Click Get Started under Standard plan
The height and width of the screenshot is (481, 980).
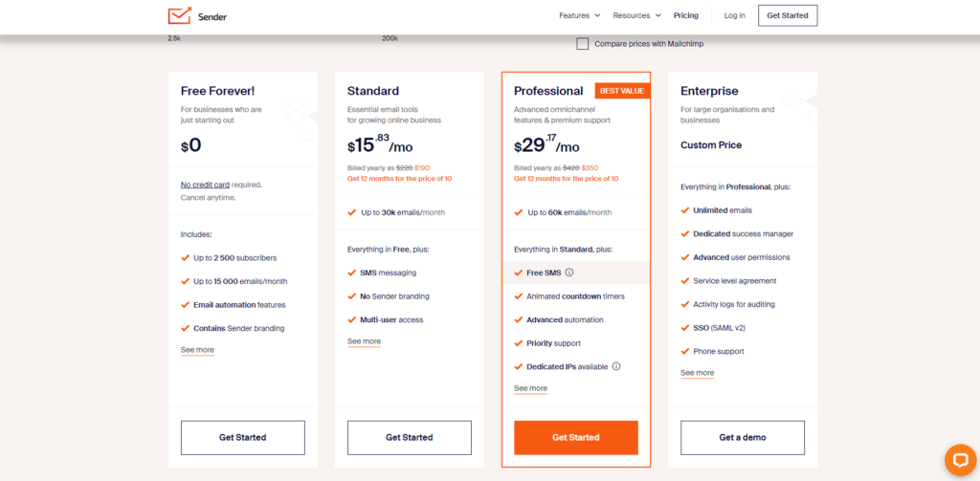(410, 437)
